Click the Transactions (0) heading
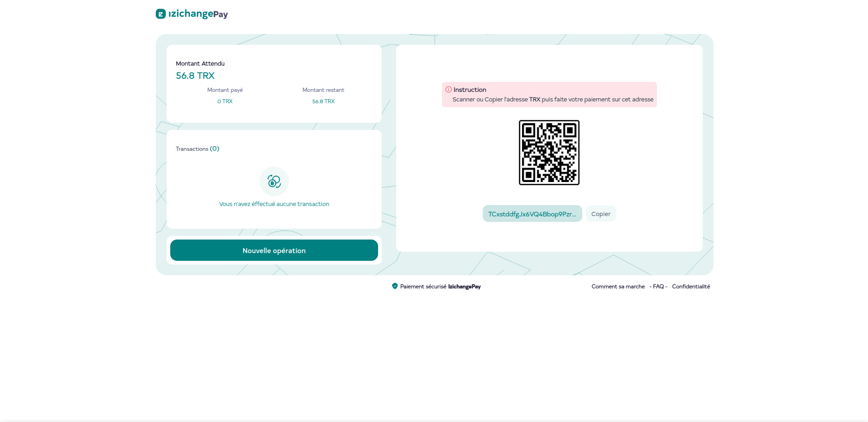Screen dimensions: 868x422 (197, 149)
